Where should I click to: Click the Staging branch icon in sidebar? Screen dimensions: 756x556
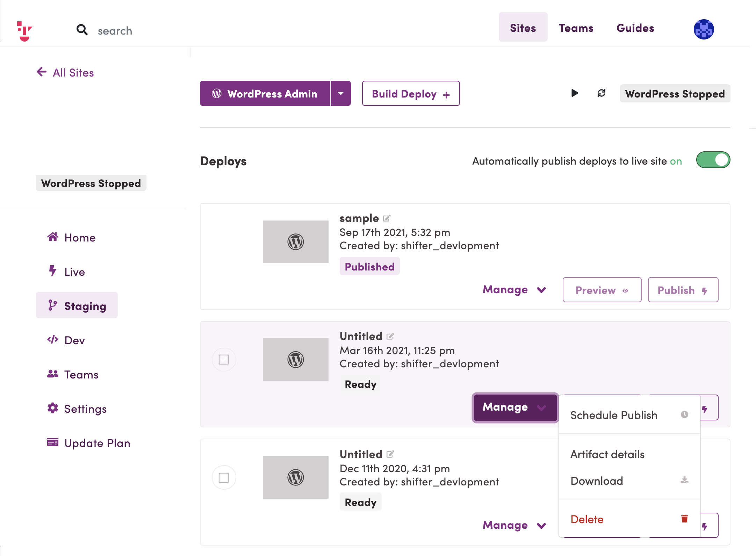52,305
